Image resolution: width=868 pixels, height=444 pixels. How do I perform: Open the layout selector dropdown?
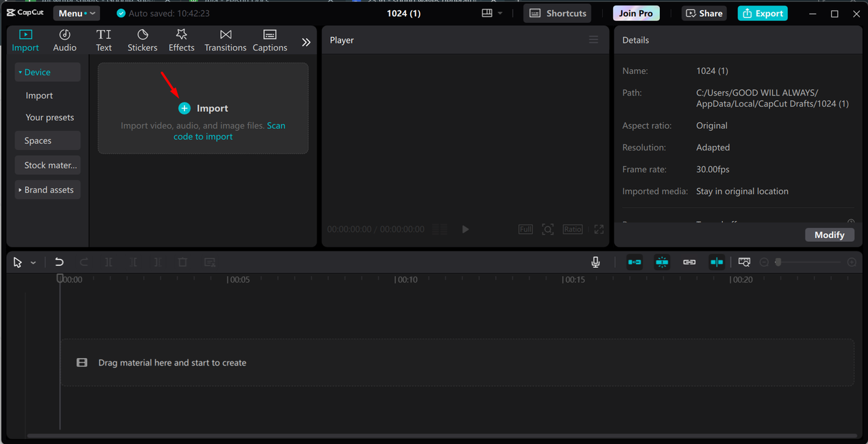[x=492, y=14]
